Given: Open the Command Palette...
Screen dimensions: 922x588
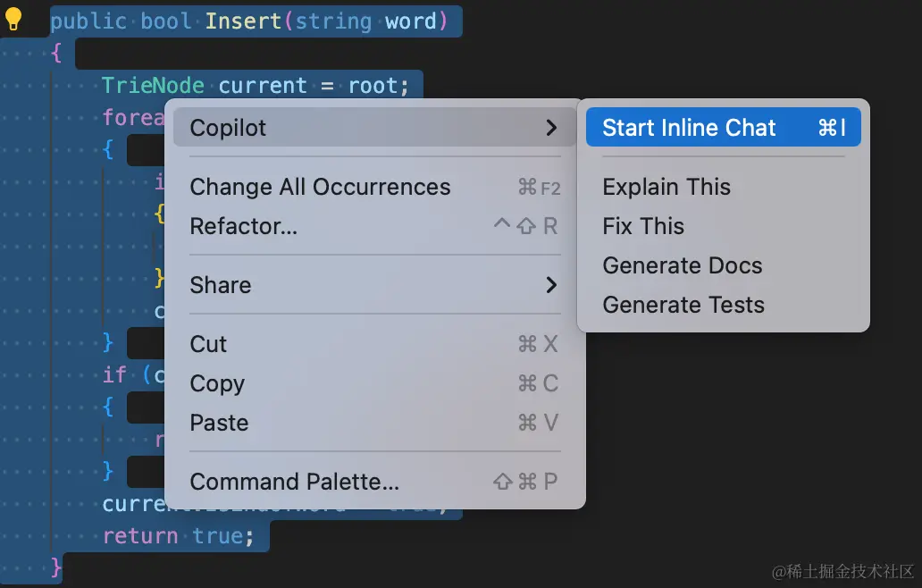Looking at the screenshot, I should (x=294, y=482).
